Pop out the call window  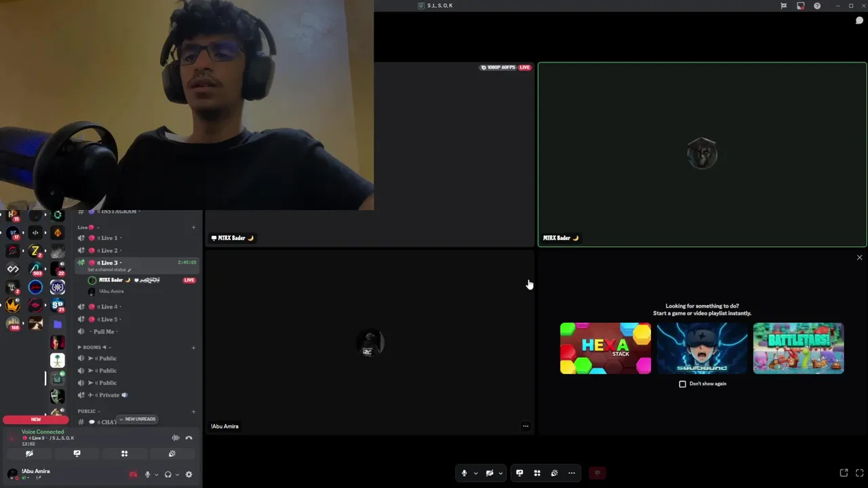[x=844, y=473]
